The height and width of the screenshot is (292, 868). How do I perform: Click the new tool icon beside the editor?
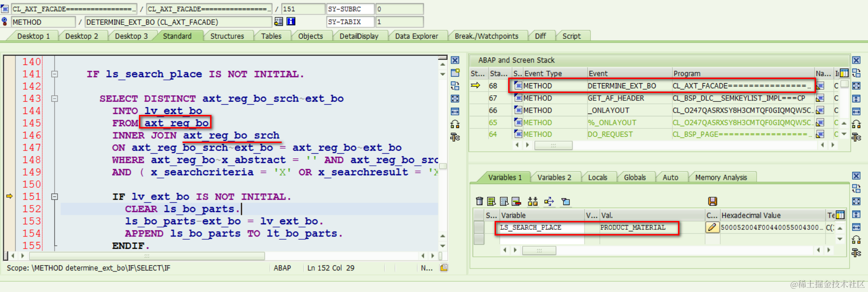tap(455, 73)
